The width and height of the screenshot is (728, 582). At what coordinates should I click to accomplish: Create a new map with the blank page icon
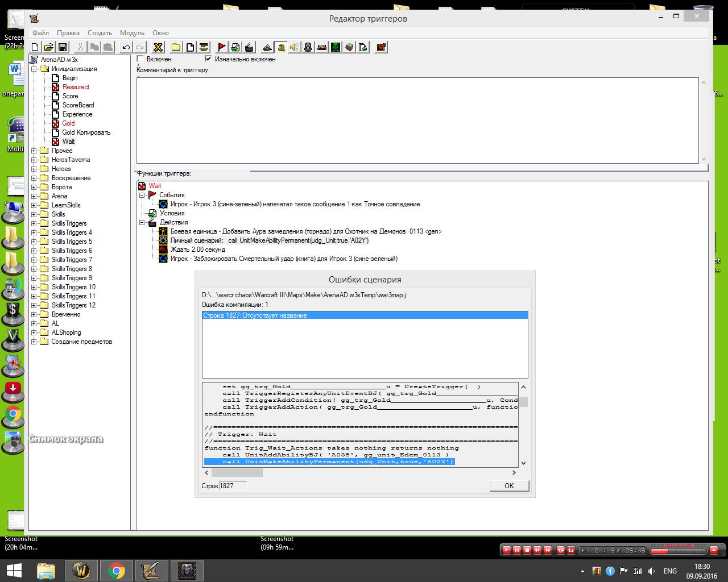(35, 47)
